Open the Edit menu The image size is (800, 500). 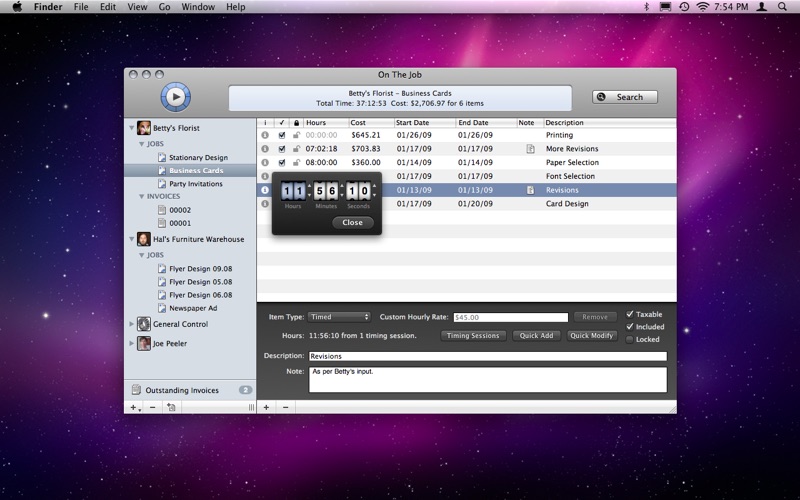(108, 7)
